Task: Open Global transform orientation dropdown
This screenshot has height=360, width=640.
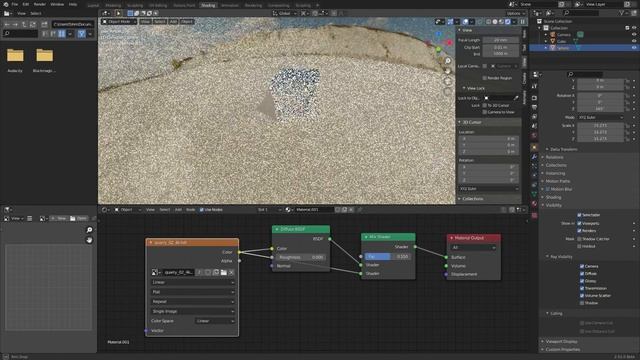Action: tap(284, 13)
